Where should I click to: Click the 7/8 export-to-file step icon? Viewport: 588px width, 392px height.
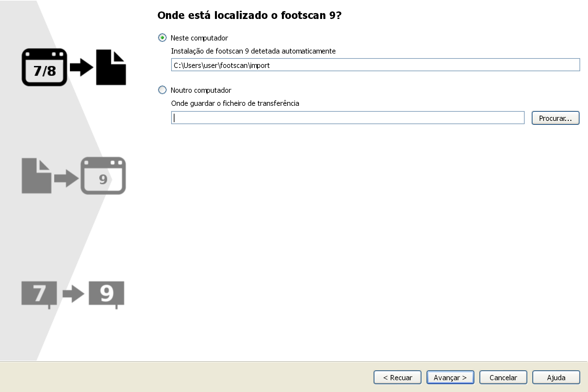click(x=74, y=67)
